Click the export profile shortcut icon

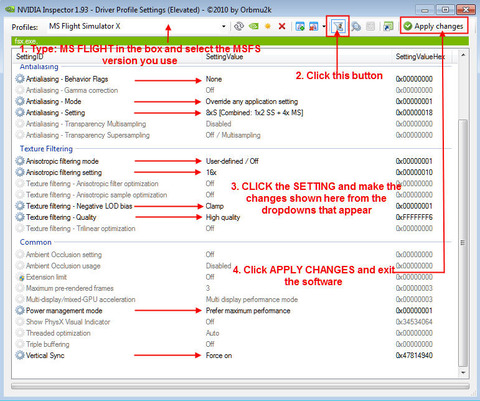tap(388, 26)
